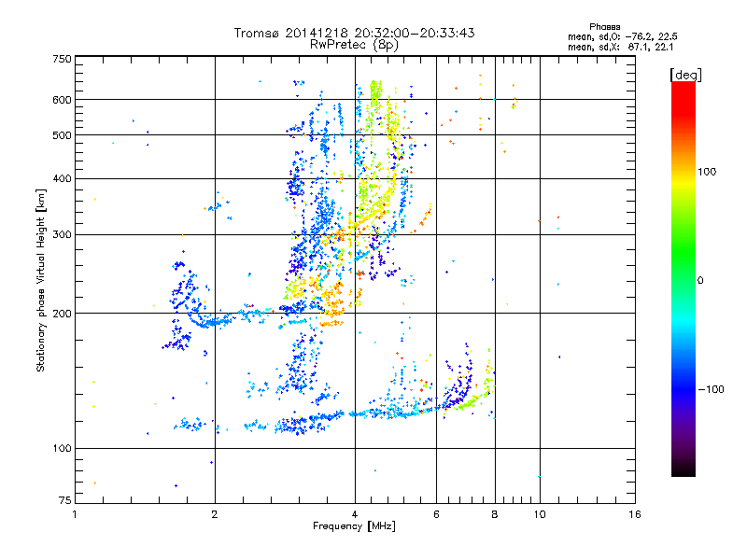The height and width of the screenshot is (560, 747).
Task: Click the x-axis tick label '8'
Action: tap(495, 514)
